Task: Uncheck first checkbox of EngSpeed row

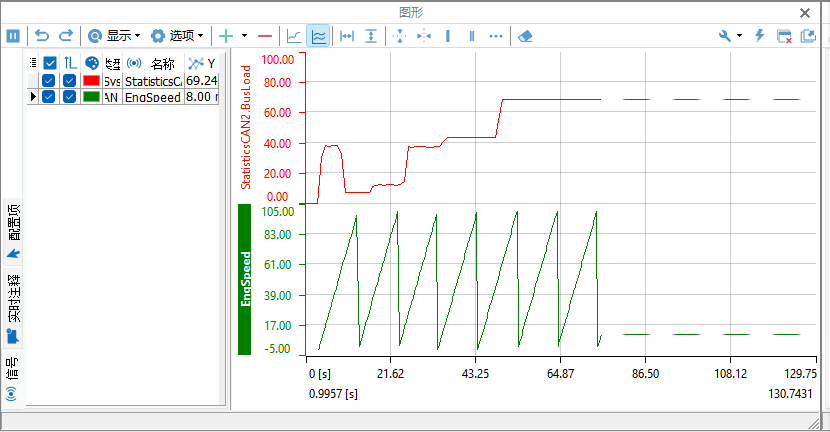Action: [49, 97]
